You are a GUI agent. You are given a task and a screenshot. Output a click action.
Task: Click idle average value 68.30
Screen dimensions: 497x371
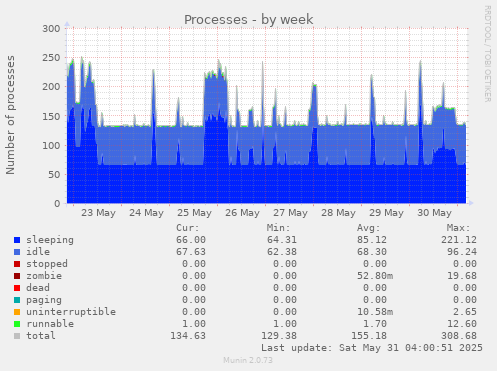coord(372,252)
